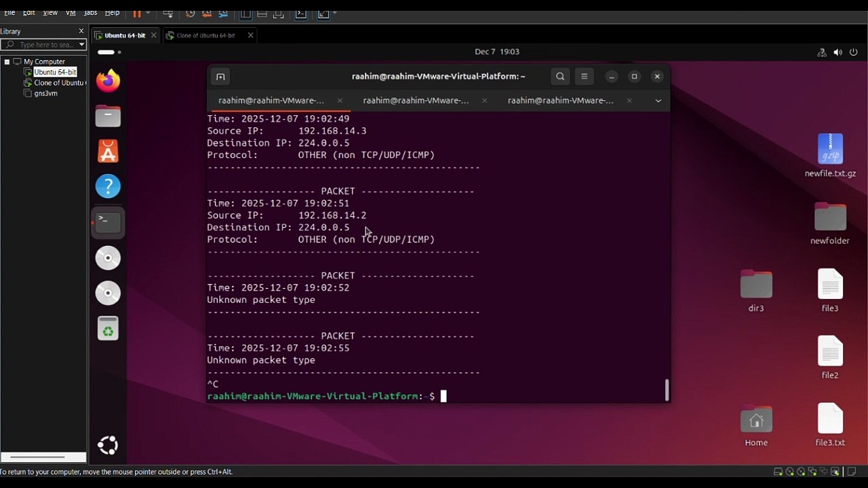Click the network adapter status icon
The width and height of the screenshot is (868, 488).
(x=812, y=472)
